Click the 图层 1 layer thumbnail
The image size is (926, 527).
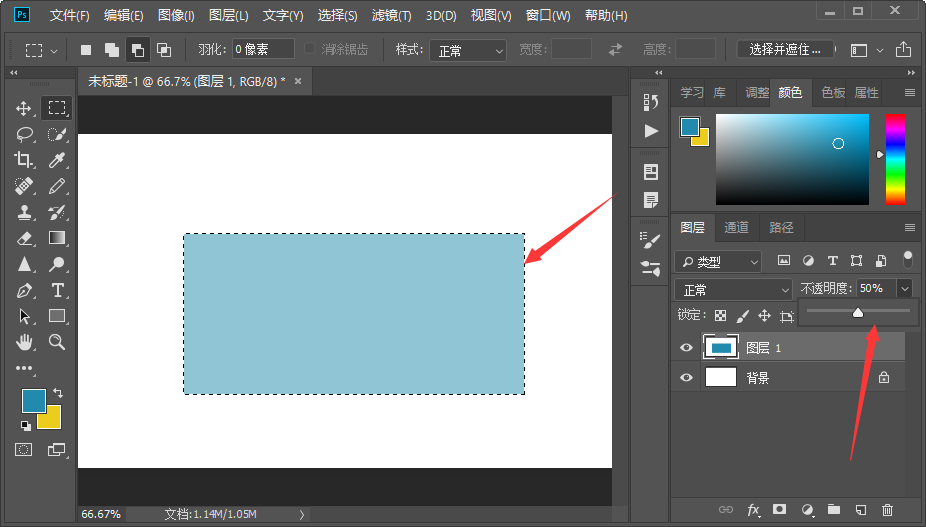point(720,347)
